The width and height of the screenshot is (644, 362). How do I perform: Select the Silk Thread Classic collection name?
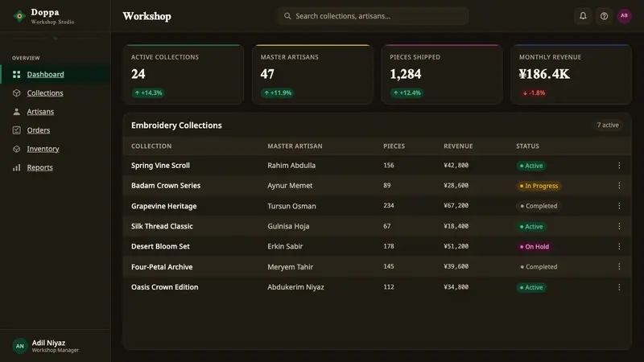click(162, 226)
